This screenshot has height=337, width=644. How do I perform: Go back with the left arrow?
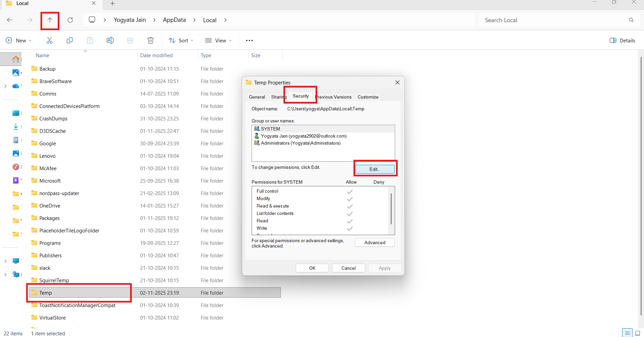click(x=10, y=20)
